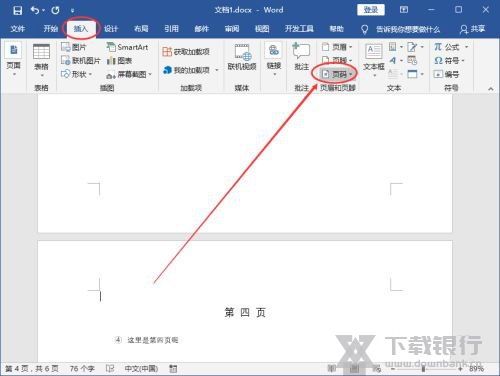Switch to the 视图 tab

click(262, 29)
